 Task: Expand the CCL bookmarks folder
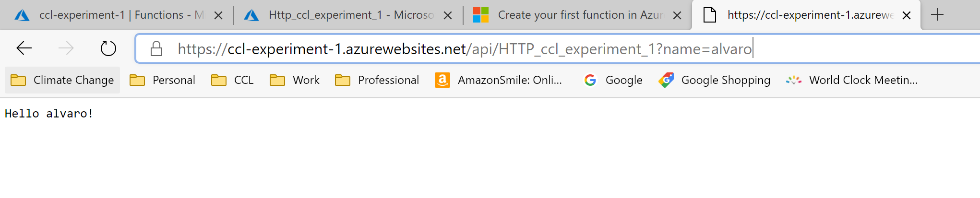pyautogui.click(x=233, y=80)
